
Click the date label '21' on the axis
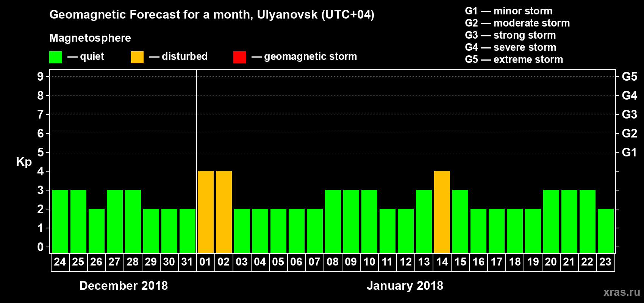(x=569, y=262)
